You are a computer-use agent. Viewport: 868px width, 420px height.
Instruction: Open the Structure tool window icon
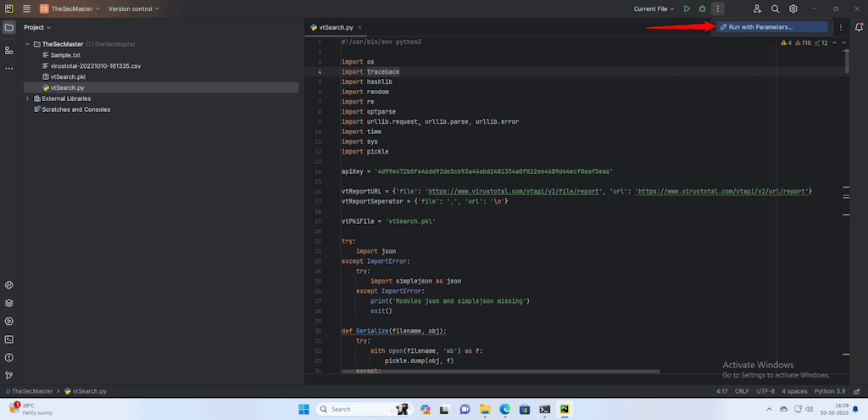click(x=8, y=50)
